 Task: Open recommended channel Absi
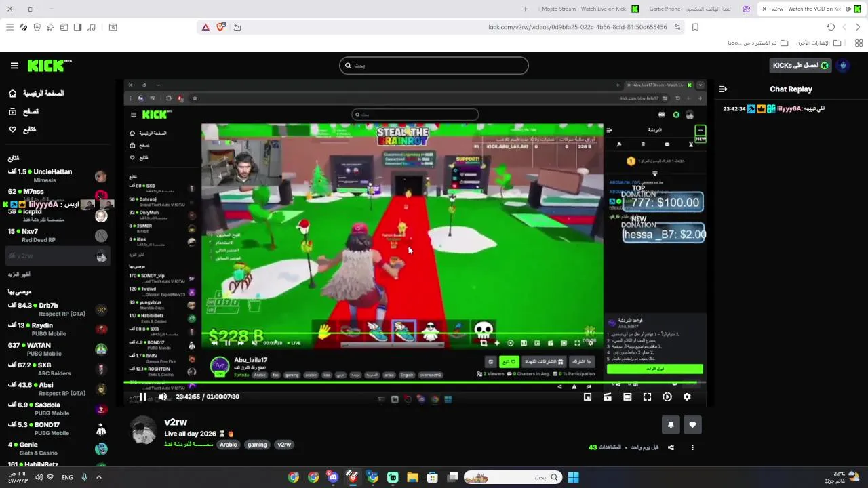click(x=58, y=389)
